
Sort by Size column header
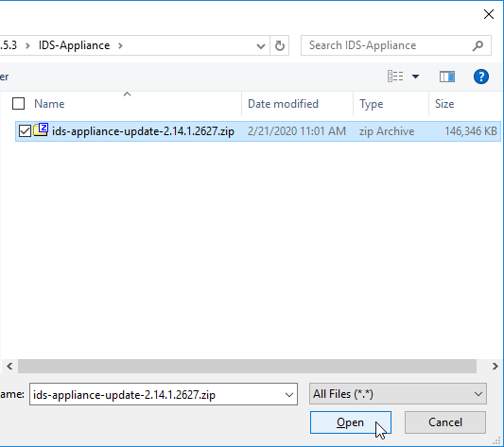click(x=444, y=104)
